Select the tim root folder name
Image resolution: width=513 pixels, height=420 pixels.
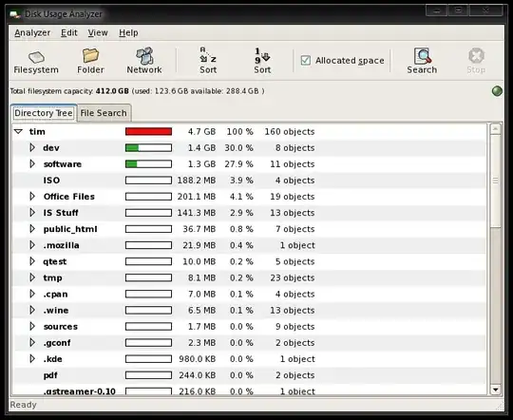37,131
